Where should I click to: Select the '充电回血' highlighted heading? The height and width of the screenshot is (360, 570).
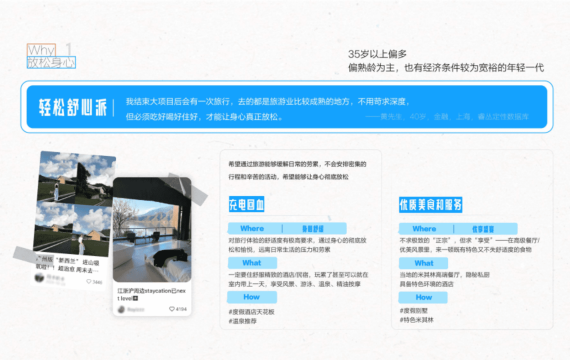(246, 204)
